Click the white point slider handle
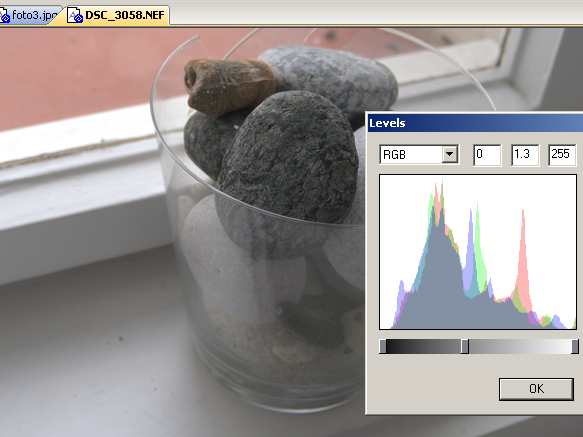This screenshot has height=437, width=583. click(x=575, y=346)
